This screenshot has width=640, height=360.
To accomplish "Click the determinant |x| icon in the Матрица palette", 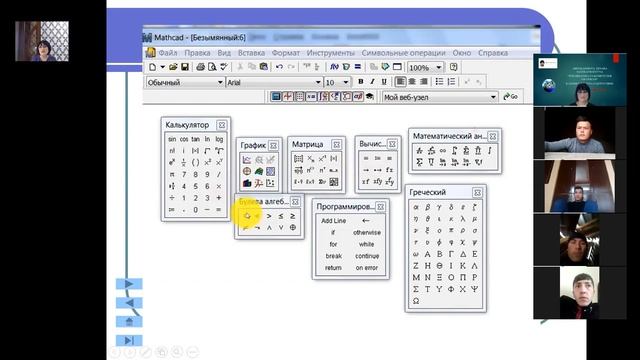I will [x=334, y=158].
